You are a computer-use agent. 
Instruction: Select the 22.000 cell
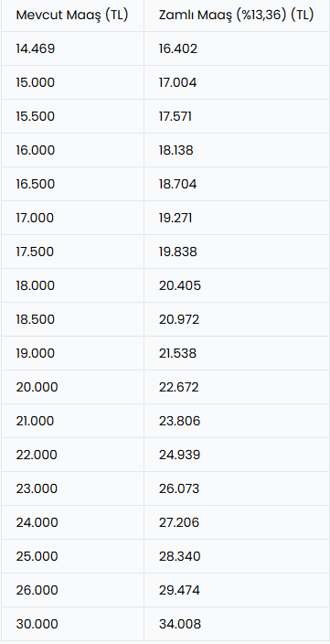[72, 455]
